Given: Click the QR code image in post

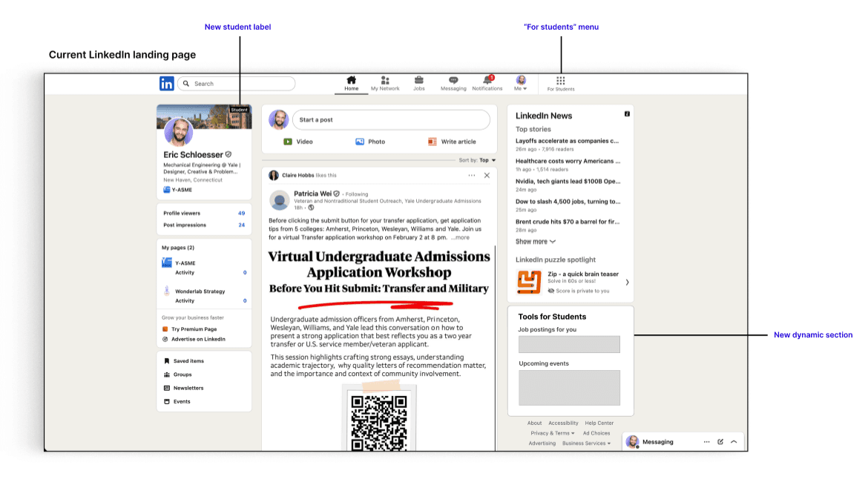Looking at the screenshot, I should pyautogui.click(x=379, y=421).
